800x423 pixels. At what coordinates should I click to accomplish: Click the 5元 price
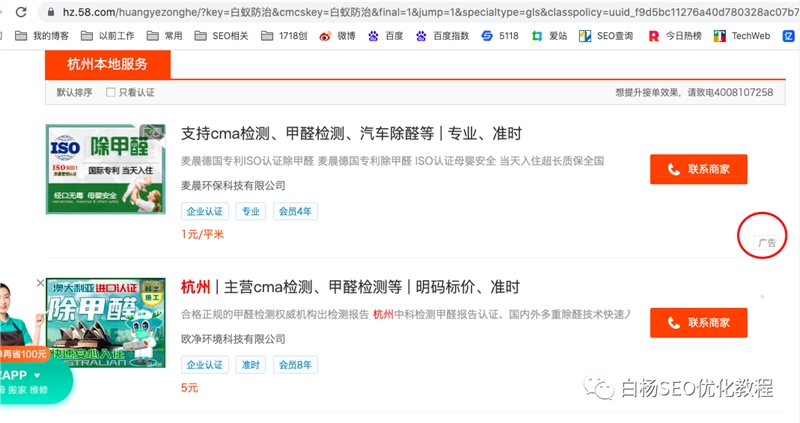click(189, 388)
